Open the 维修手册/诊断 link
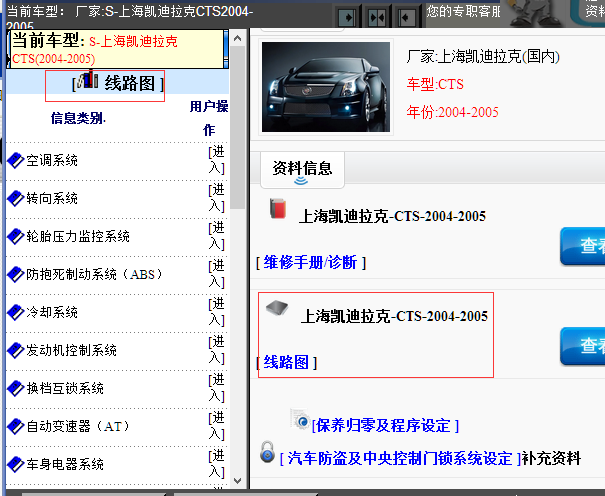 pos(311,263)
